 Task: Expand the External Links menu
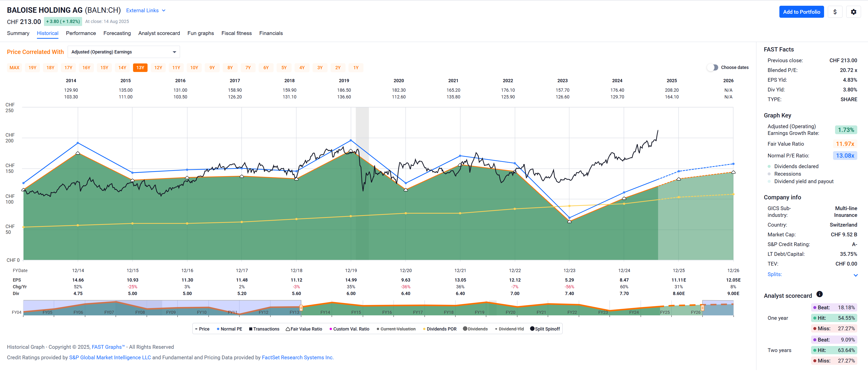[x=146, y=10]
